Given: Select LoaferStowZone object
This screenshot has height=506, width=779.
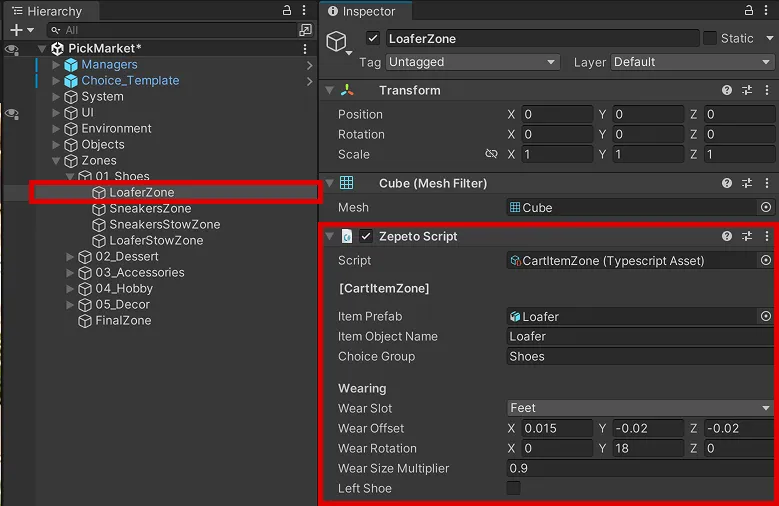Looking at the screenshot, I should point(156,241).
